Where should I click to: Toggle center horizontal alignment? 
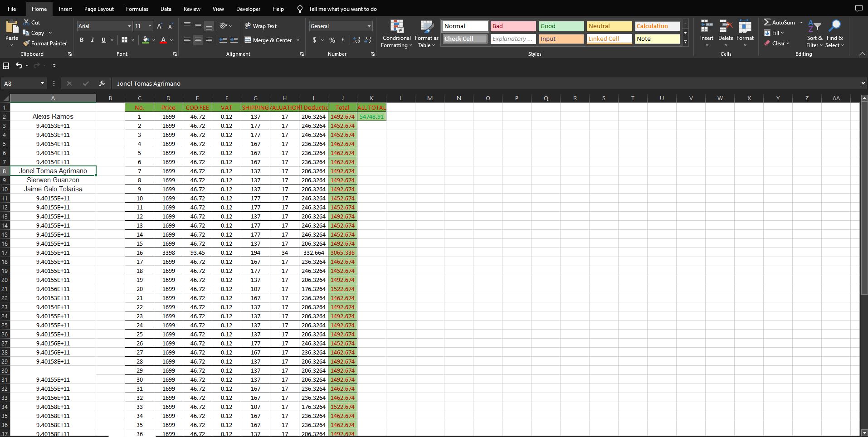[x=198, y=40]
